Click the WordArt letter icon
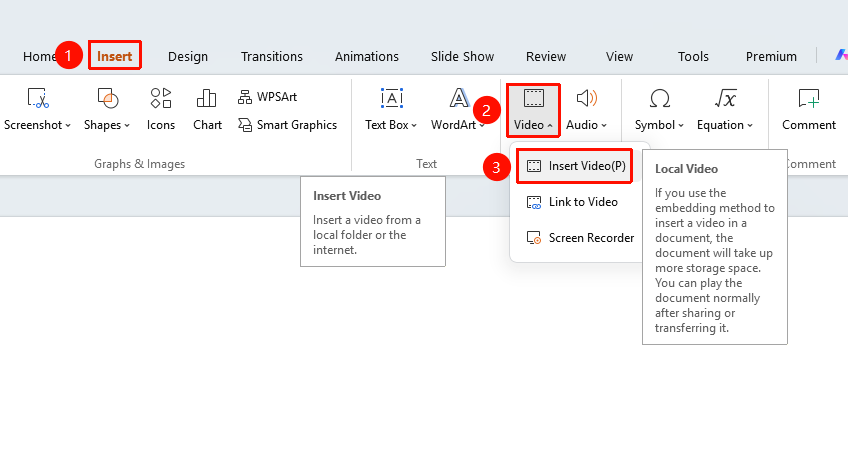 (x=459, y=98)
